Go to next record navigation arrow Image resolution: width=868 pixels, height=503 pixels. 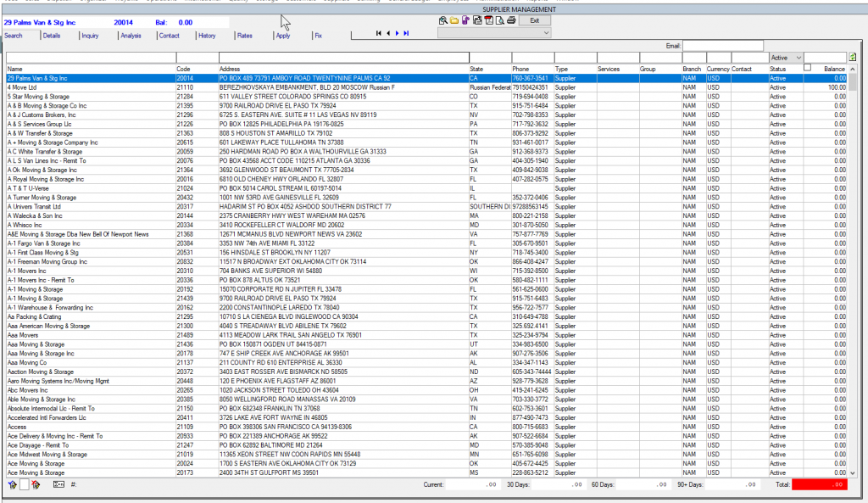tap(397, 33)
